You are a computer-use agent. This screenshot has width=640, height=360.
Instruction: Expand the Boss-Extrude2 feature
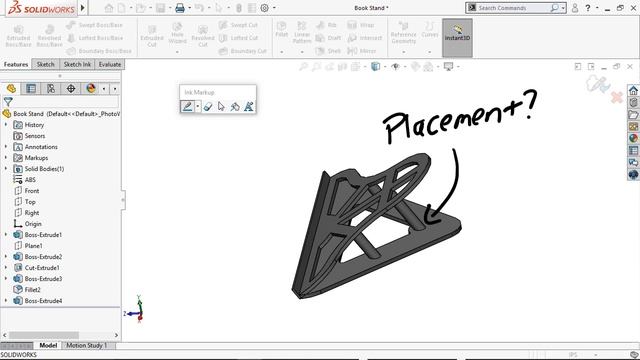coord(6,257)
